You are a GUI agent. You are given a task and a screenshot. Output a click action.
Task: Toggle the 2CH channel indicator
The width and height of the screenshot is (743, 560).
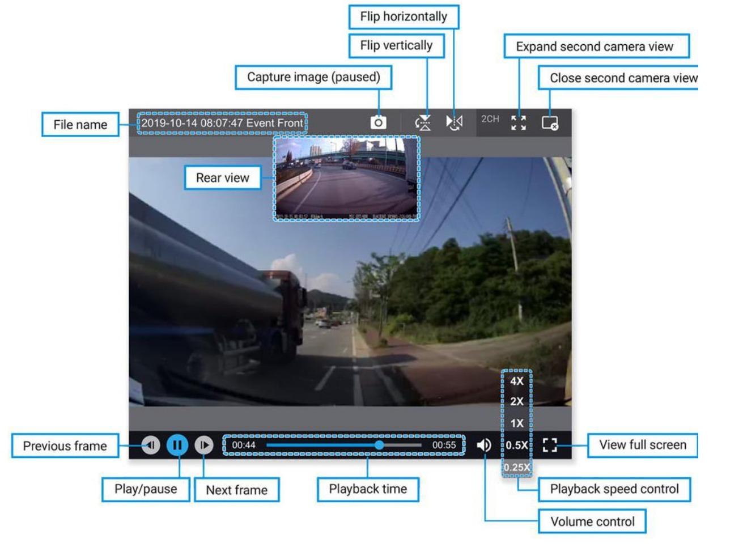click(x=490, y=119)
